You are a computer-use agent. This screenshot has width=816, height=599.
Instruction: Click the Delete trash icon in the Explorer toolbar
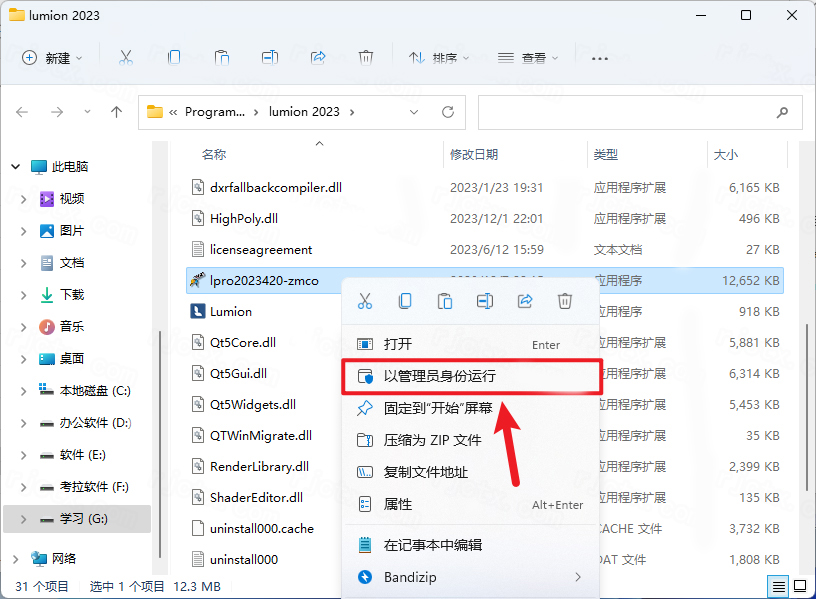(366, 57)
